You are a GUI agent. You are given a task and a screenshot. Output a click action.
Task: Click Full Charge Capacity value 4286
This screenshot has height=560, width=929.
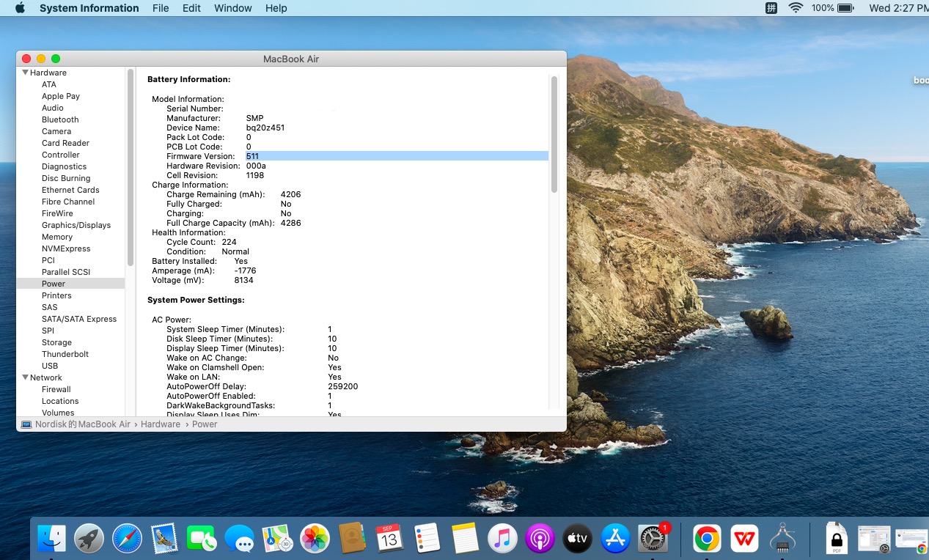pyautogui.click(x=290, y=223)
